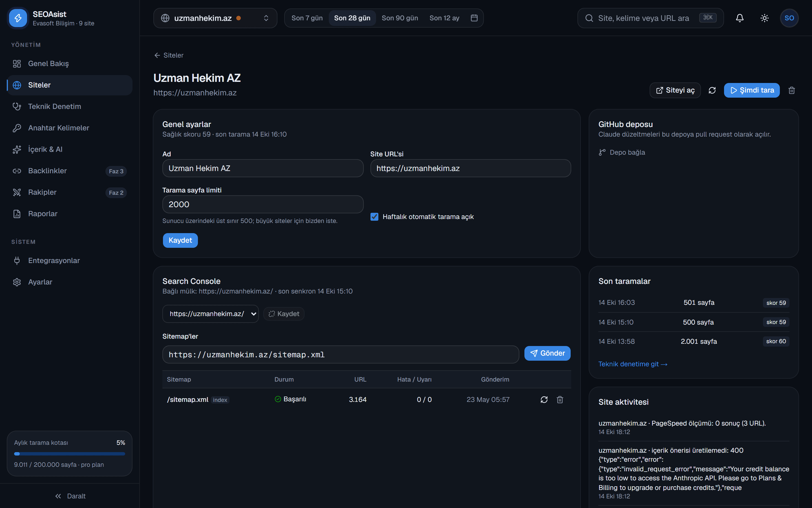Delete site with header trash icon

point(791,90)
